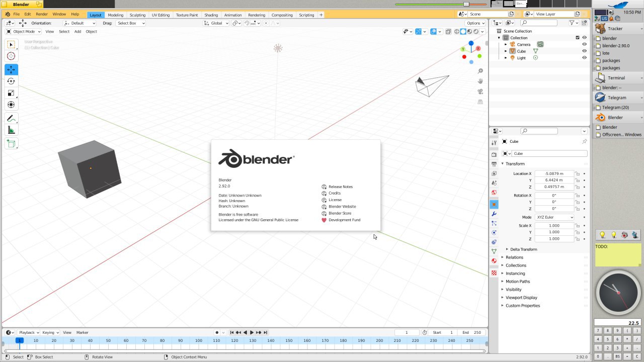Switch to the Shading workspace tab

(211, 15)
